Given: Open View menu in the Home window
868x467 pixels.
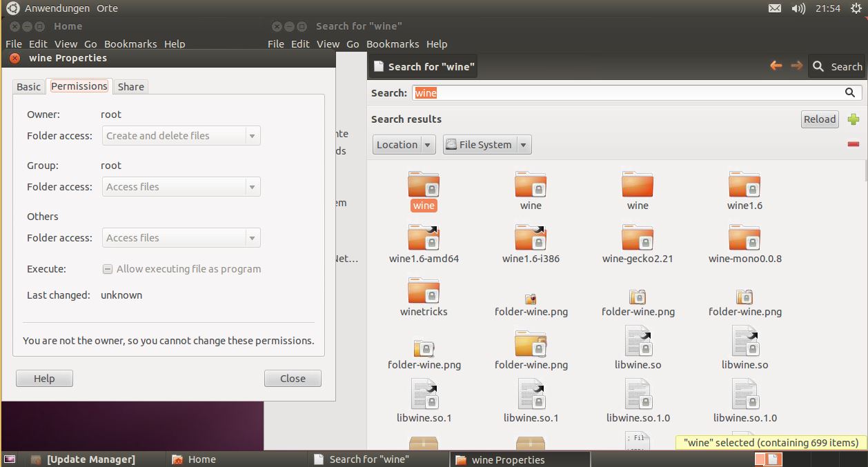Looking at the screenshot, I should click(66, 43).
